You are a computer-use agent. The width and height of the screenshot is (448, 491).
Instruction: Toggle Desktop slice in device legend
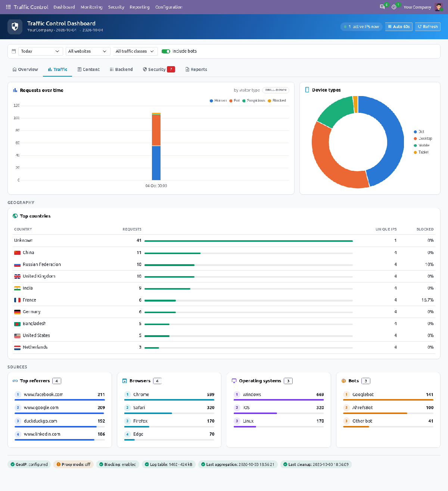[423, 139]
